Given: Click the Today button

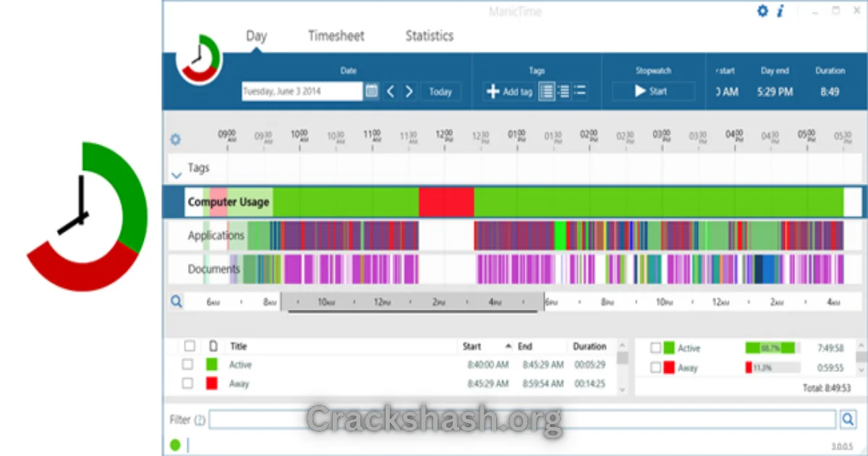Looking at the screenshot, I should (x=440, y=91).
